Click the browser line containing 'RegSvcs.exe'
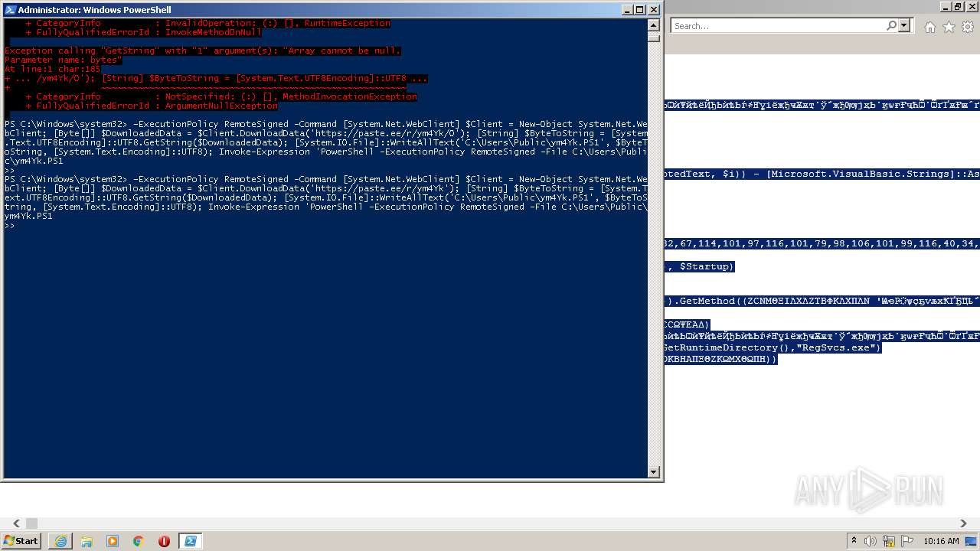980x551 pixels. [x=773, y=347]
